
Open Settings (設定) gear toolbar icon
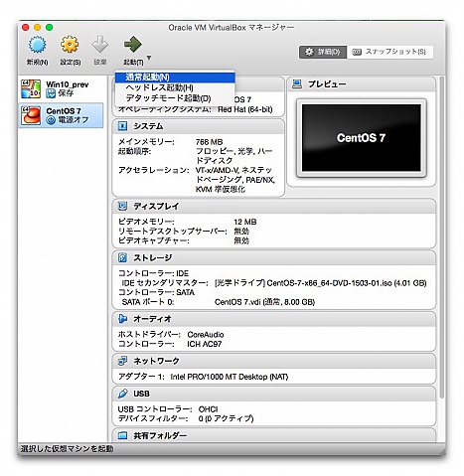tap(70, 45)
